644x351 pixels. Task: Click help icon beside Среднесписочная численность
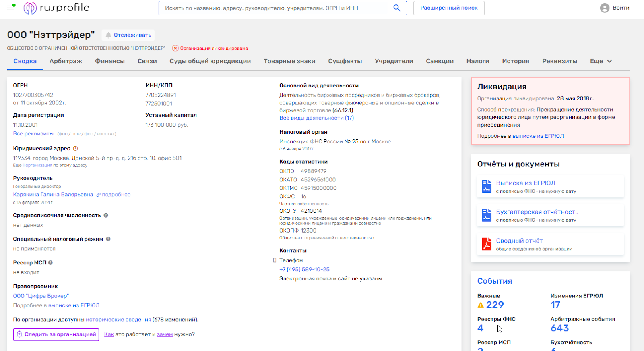tap(106, 215)
